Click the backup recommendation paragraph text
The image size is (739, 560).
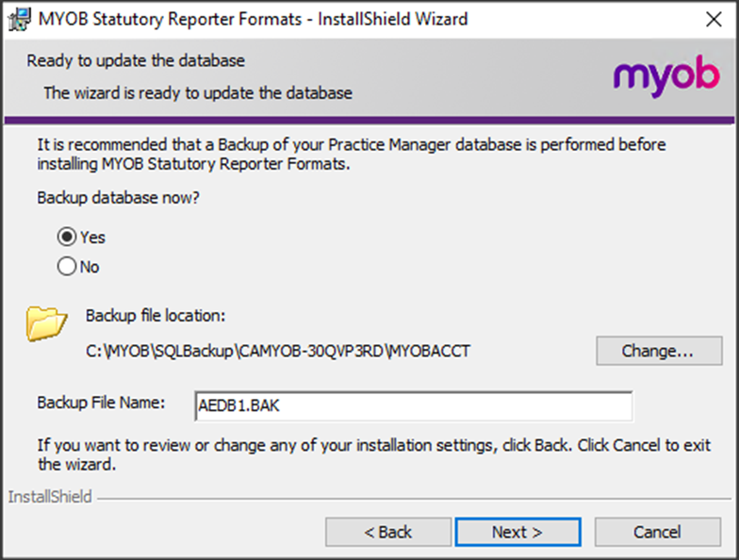pyautogui.click(x=351, y=155)
